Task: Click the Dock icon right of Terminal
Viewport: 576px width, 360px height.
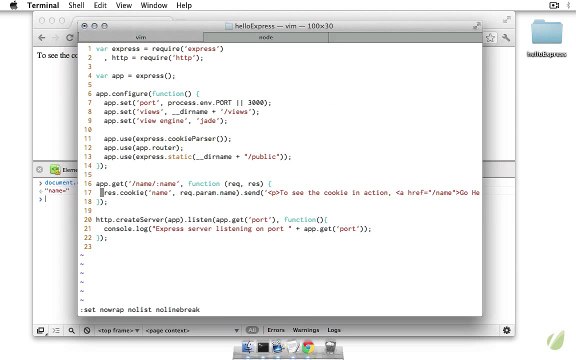Action: coord(278,347)
